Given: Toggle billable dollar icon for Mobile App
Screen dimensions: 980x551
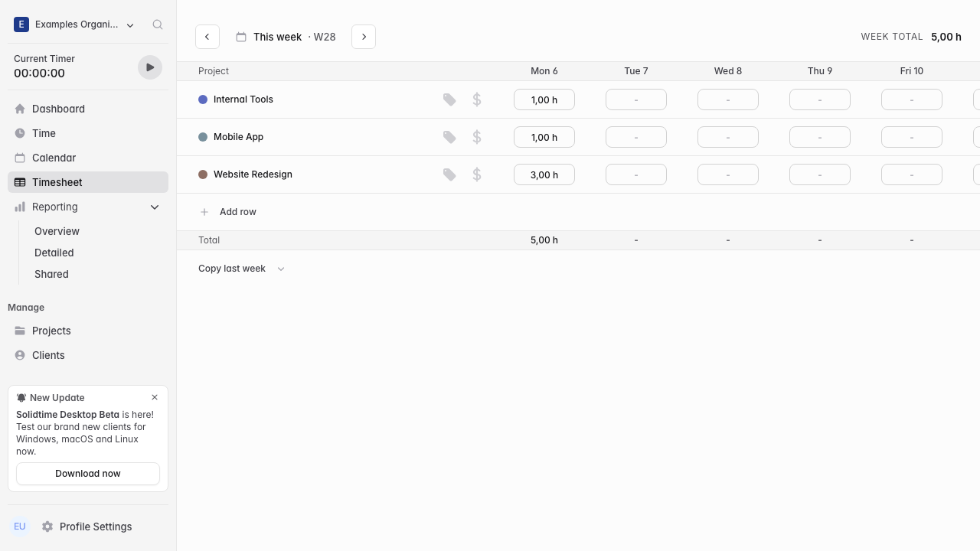Looking at the screenshot, I should (x=477, y=137).
